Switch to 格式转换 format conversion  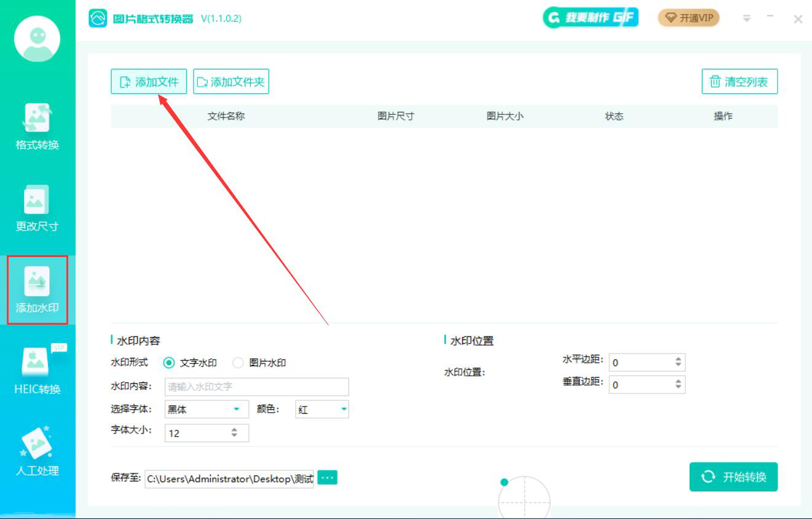tap(37, 127)
